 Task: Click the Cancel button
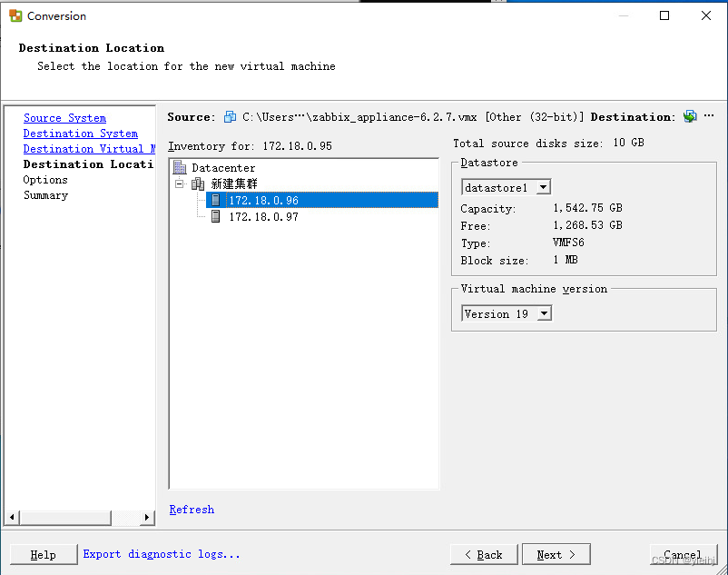(684, 555)
